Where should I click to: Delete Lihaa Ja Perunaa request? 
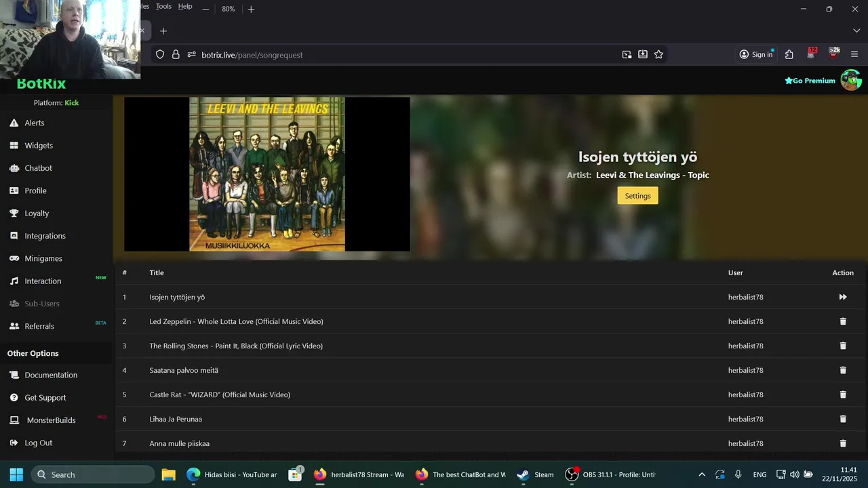click(843, 419)
